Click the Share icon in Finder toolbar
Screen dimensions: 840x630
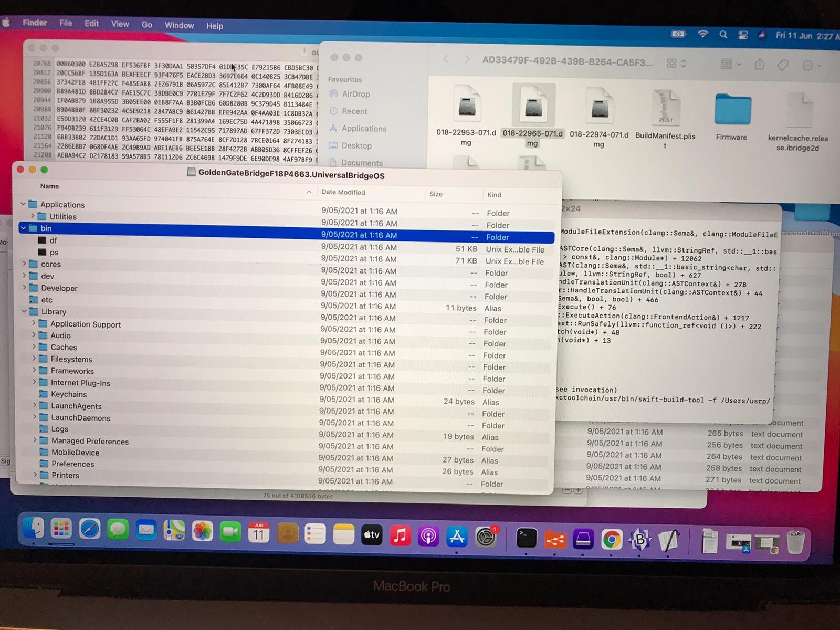(x=760, y=65)
